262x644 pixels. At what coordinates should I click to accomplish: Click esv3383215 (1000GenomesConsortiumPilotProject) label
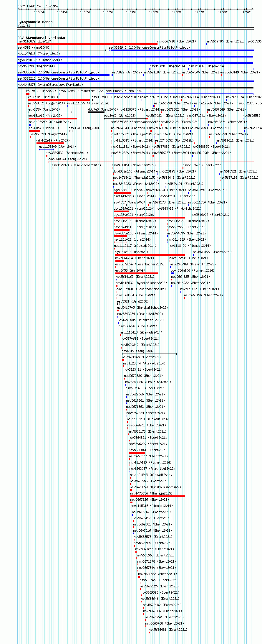pos(58,78)
